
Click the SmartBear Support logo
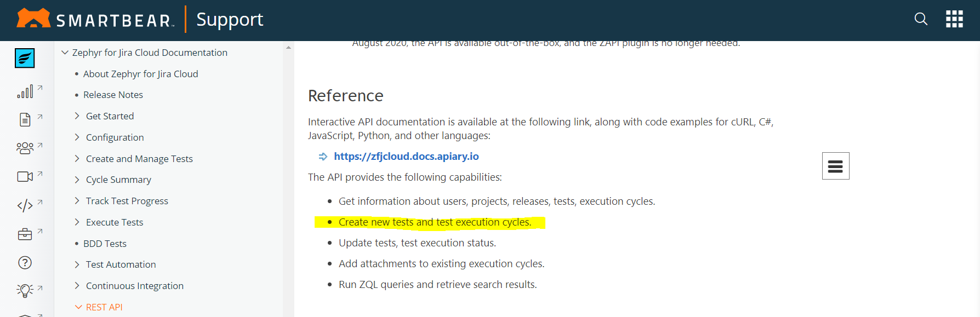tap(140, 20)
